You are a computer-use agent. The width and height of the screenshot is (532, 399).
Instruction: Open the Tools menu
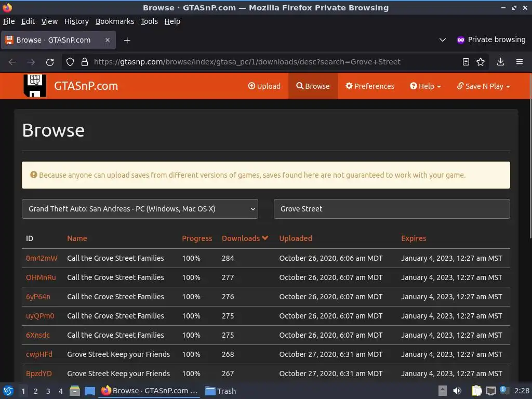coord(149,21)
